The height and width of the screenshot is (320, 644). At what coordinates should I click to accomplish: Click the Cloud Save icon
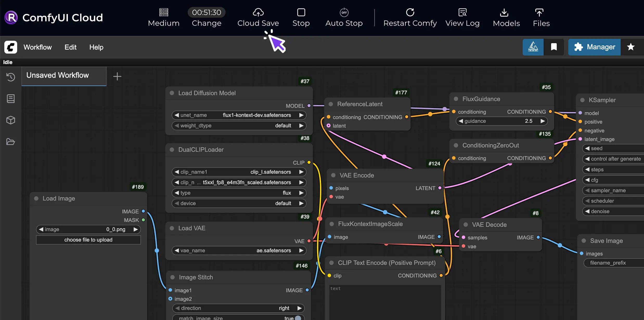pos(258,12)
